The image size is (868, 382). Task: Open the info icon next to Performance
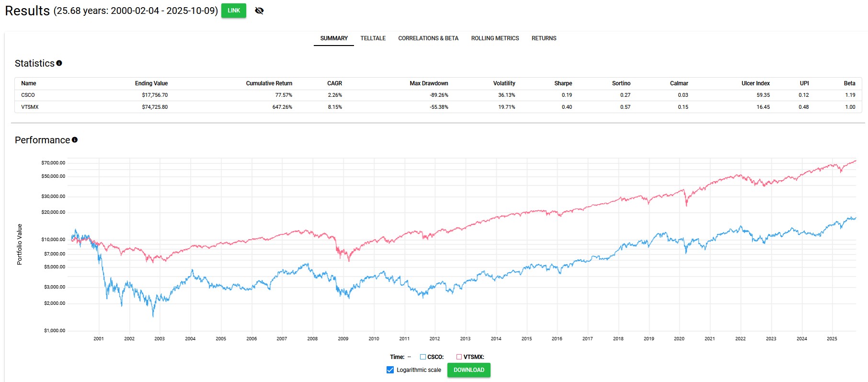pyautogui.click(x=75, y=139)
